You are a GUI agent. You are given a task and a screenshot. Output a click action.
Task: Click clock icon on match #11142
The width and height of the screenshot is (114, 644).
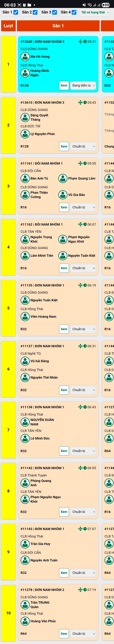85,468
